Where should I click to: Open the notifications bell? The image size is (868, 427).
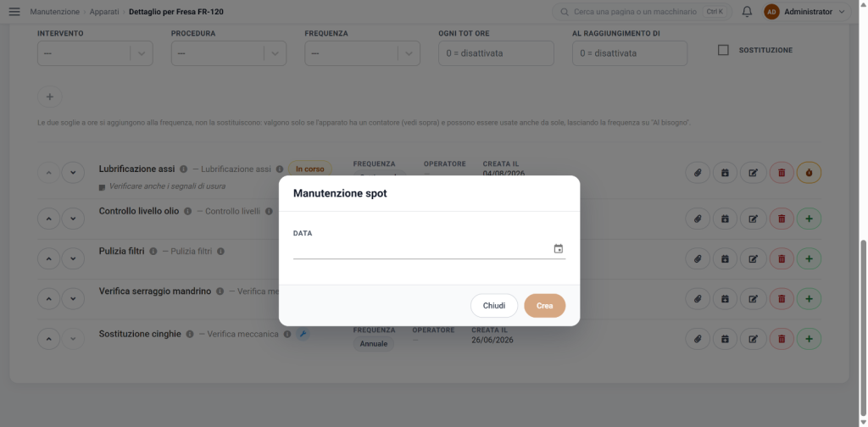click(x=747, y=12)
